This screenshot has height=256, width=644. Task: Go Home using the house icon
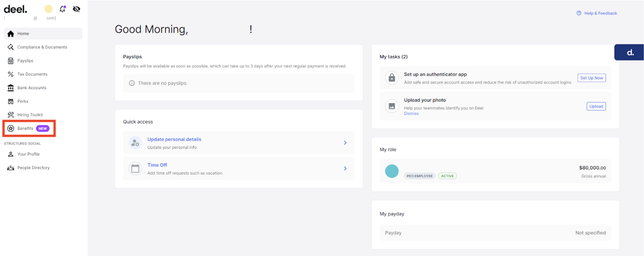(x=11, y=33)
